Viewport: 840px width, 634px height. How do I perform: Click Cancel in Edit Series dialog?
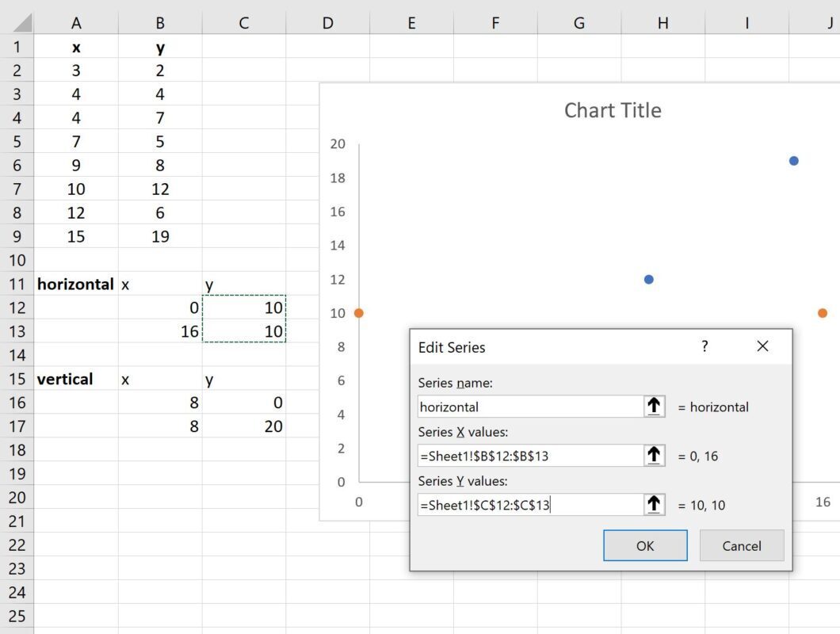coord(742,545)
